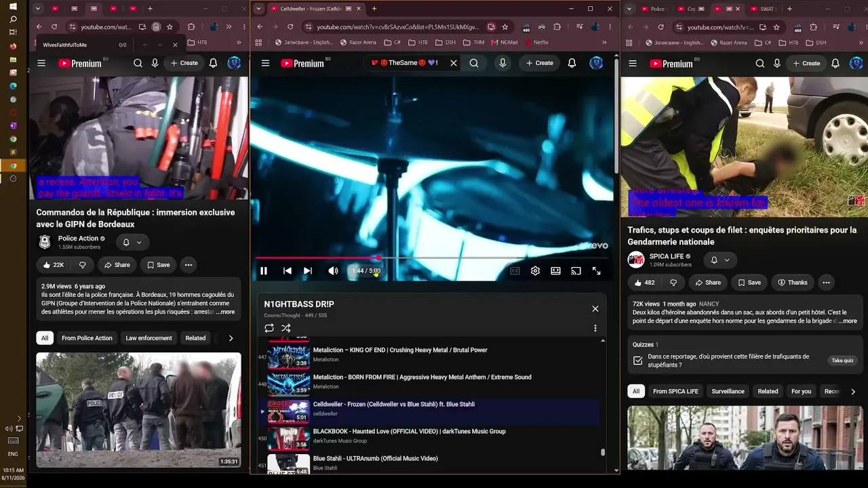Select BLACKBOOK Haunted Love playlist thumbnail
The height and width of the screenshot is (488, 868).
288,439
